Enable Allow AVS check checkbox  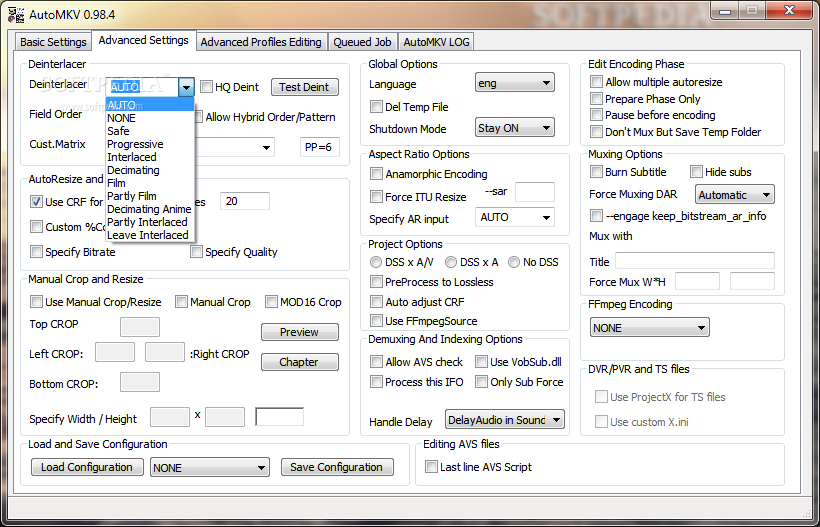(376, 362)
